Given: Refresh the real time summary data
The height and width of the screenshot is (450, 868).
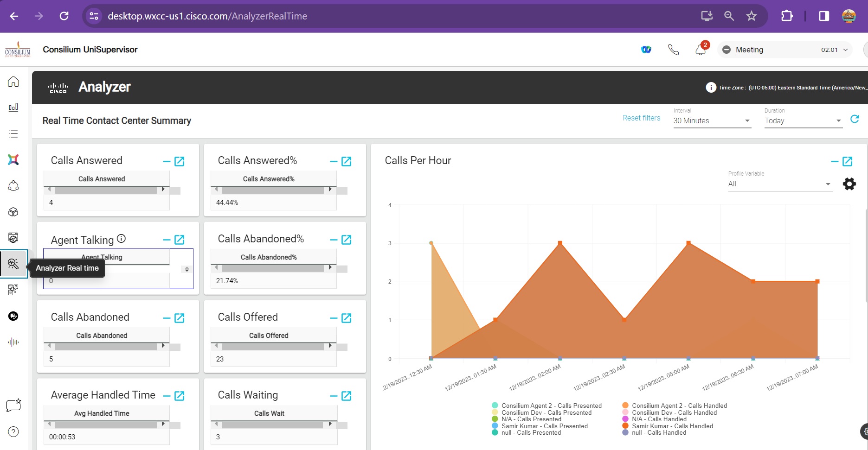Looking at the screenshot, I should click(x=855, y=119).
